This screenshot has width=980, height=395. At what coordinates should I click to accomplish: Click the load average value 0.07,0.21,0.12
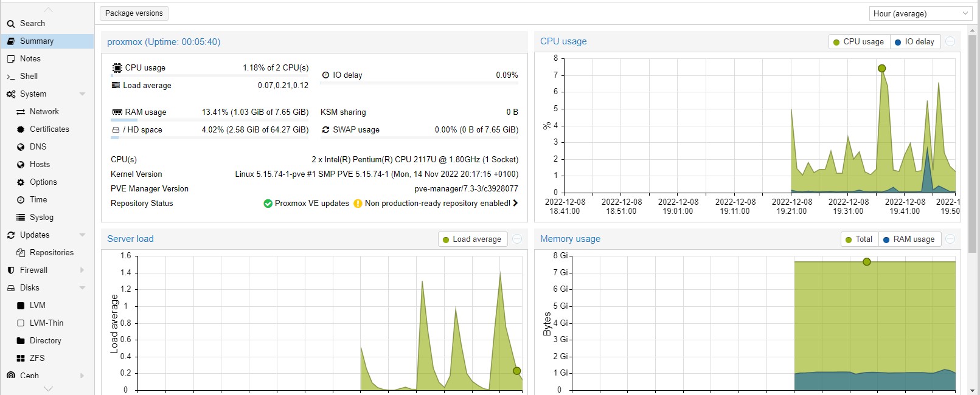point(283,86)
